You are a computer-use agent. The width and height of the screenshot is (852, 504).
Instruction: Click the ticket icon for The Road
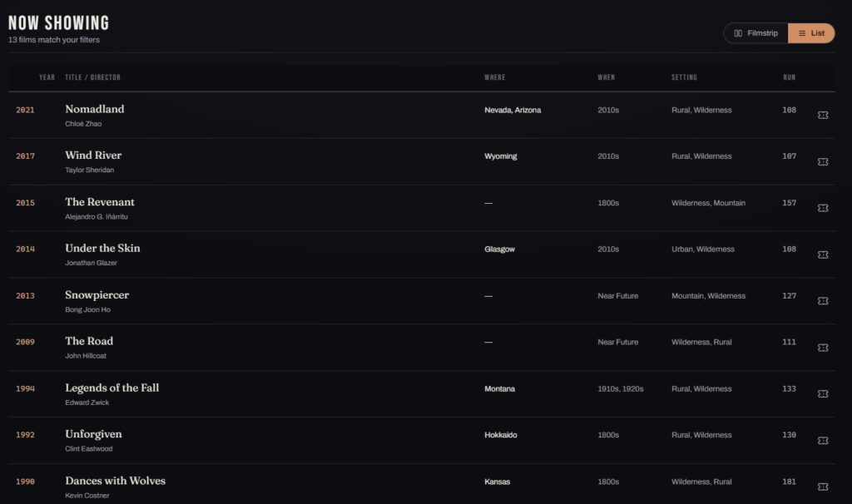point(823,348)
